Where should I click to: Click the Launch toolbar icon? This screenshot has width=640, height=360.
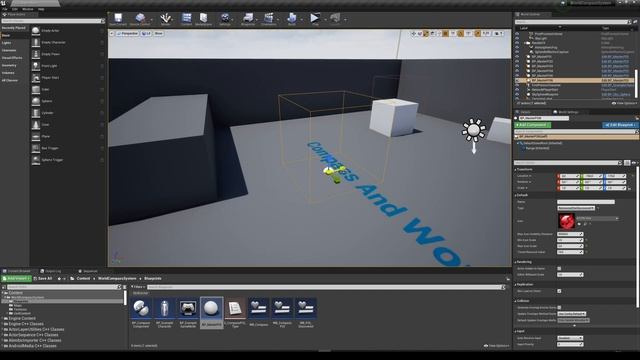coord(335,19)
